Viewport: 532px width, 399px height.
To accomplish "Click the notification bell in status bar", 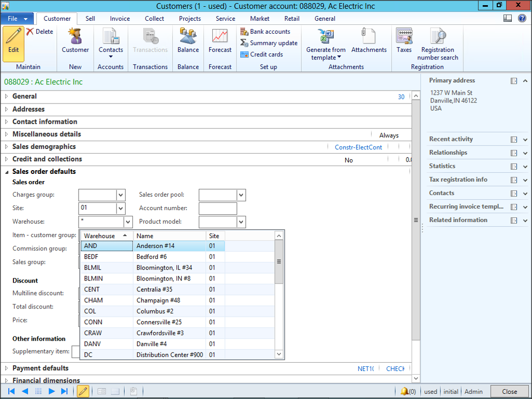I will click(x=404, y=391).
